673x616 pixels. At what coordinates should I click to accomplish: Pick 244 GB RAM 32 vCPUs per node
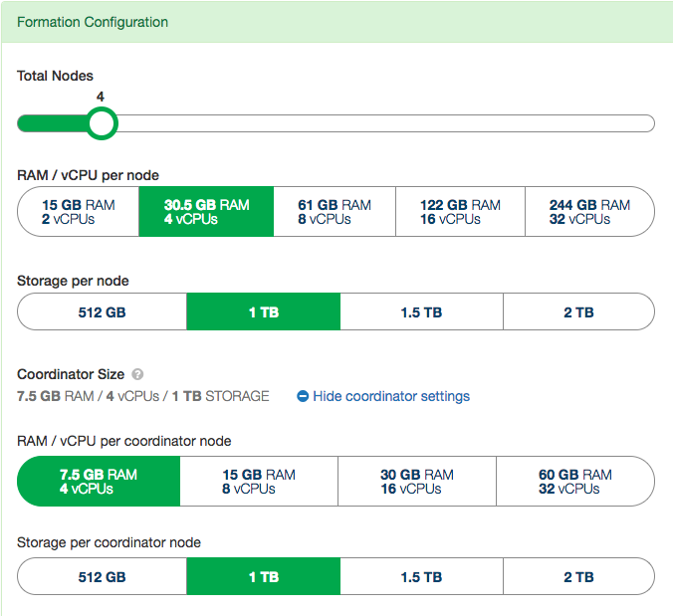pos(589,212)
